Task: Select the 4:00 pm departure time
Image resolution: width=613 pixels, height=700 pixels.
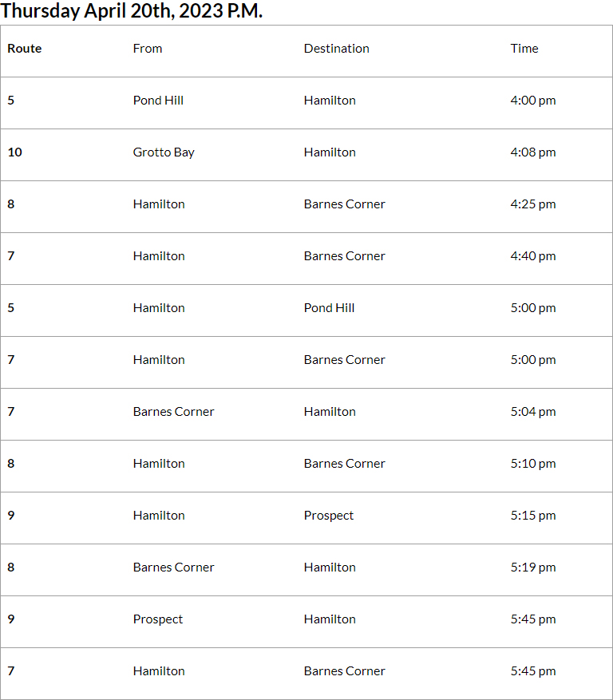Action: [x=533, y=101]
